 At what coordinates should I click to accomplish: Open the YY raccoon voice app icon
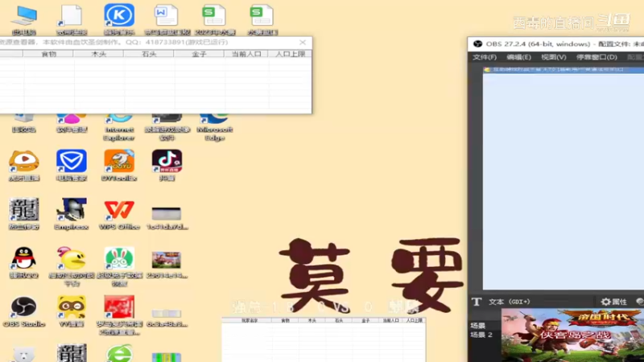pos(72,307)
